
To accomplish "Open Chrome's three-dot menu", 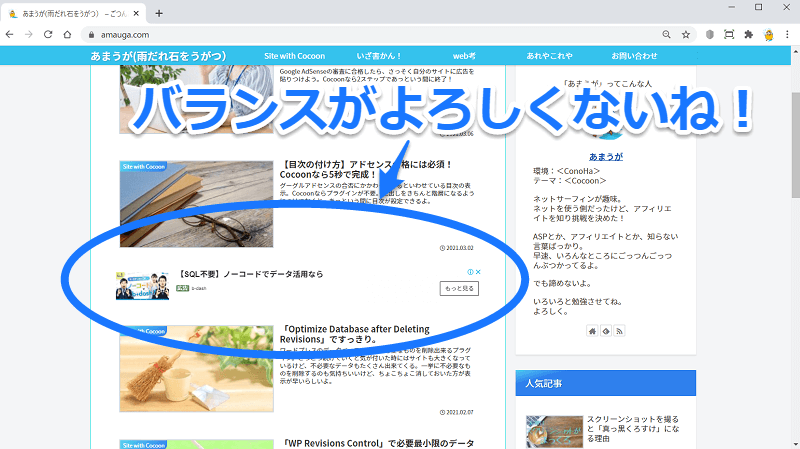I will tap(789, 34).
